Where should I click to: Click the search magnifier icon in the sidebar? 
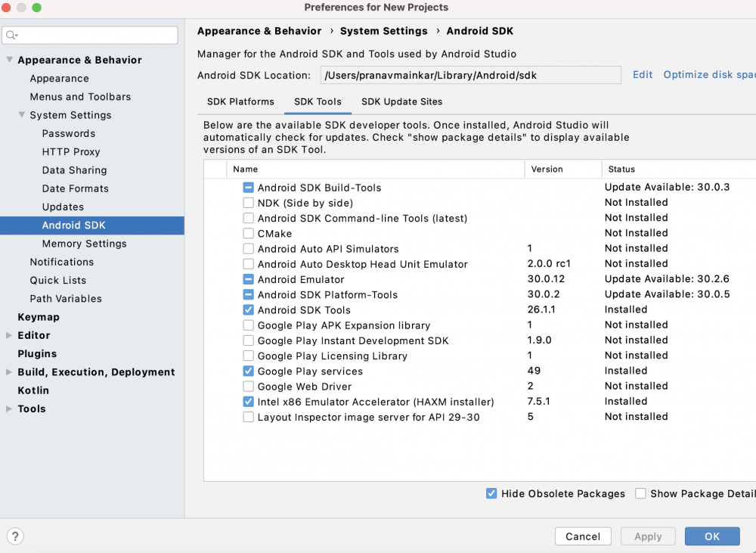[11, 36]
